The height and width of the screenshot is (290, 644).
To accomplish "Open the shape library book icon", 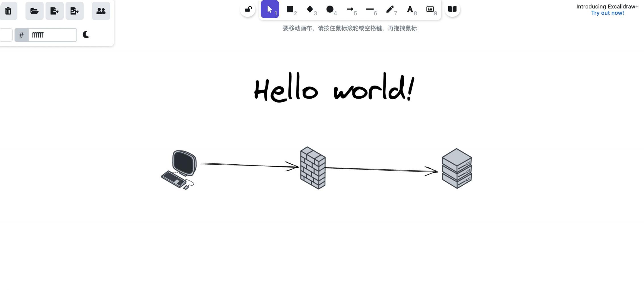I will 452,9.
